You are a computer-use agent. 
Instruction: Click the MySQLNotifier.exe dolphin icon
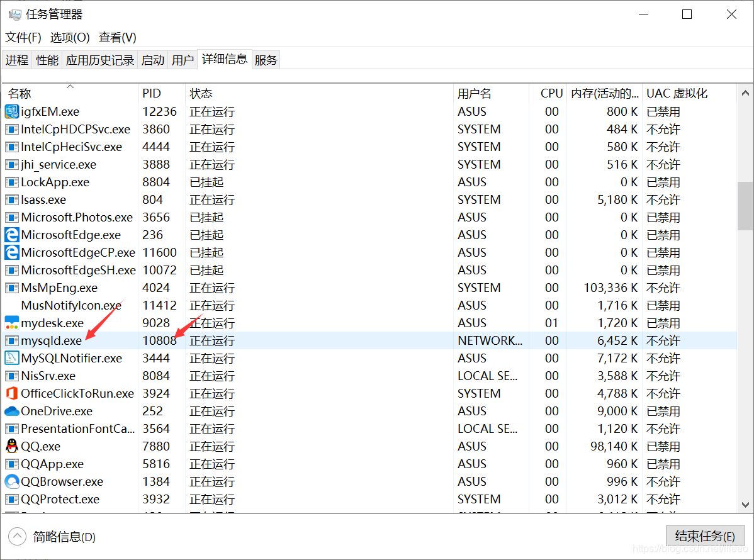pos(11,358)
